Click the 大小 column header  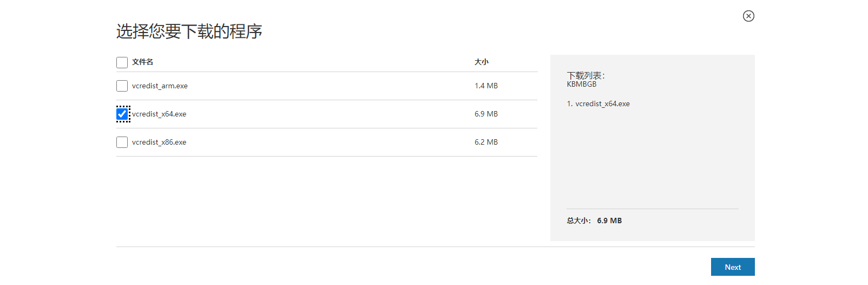(482, 62)
